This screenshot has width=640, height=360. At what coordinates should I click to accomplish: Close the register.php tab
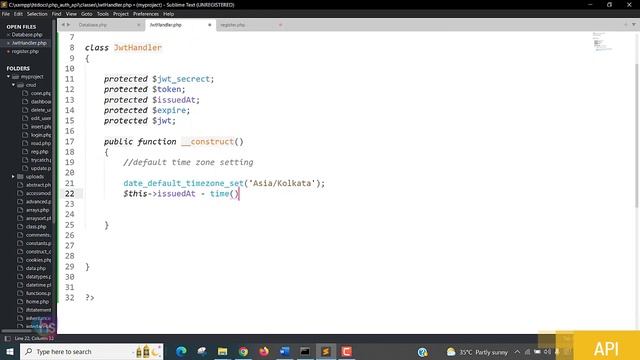click(280, 25)
